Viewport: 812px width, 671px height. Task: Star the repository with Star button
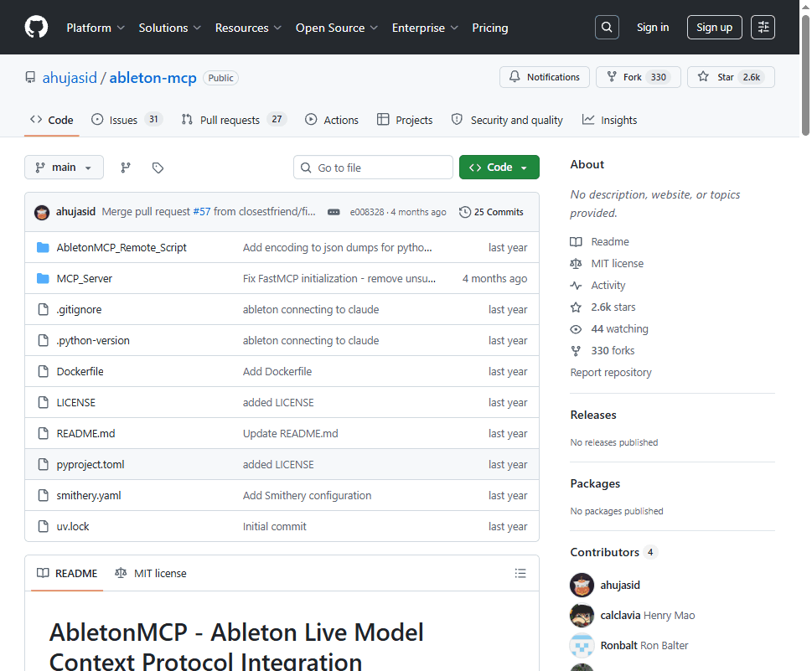pyautogui.click(x=731, y=77)
